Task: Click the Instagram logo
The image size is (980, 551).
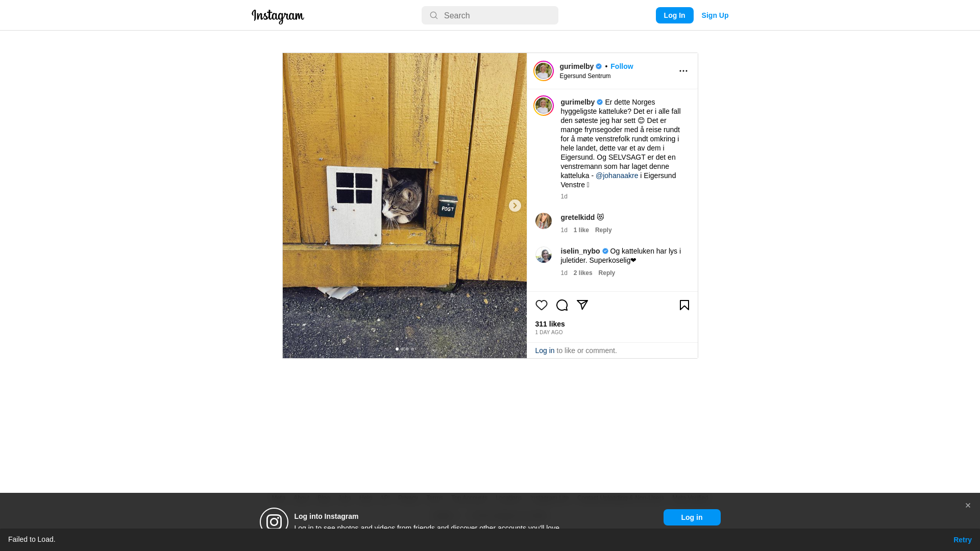Action: coord(278,16)
